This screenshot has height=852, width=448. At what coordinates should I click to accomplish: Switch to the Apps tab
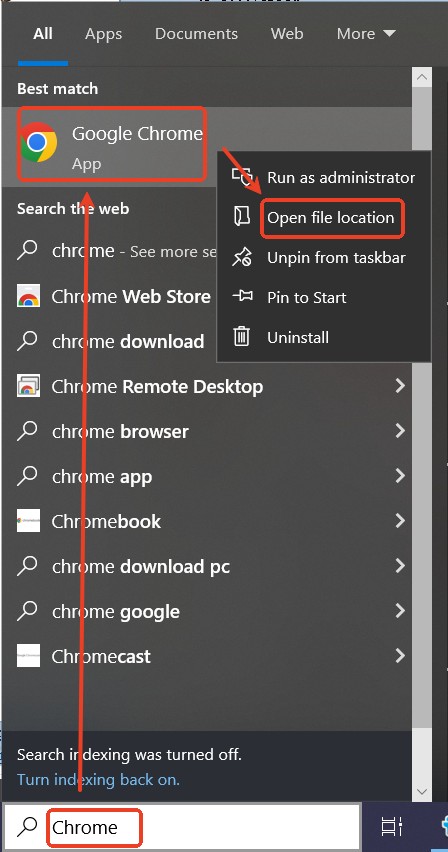(x=102, y=34)
